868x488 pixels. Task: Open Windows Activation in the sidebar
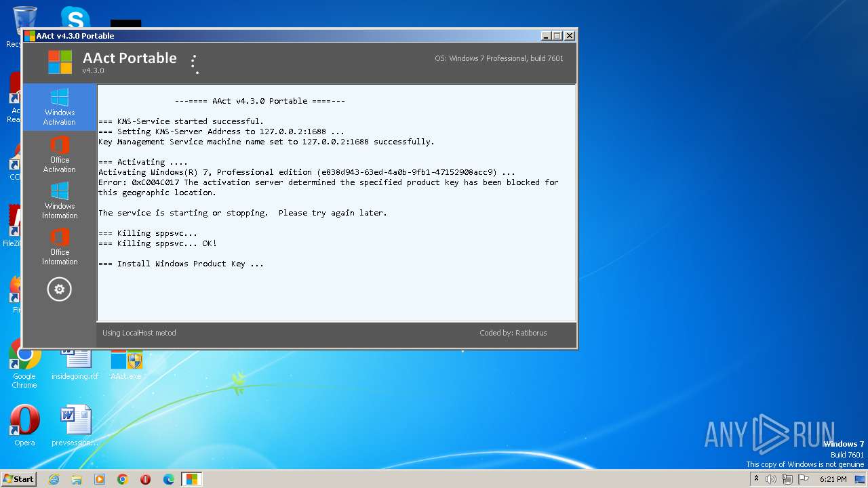tap(60, 107)
